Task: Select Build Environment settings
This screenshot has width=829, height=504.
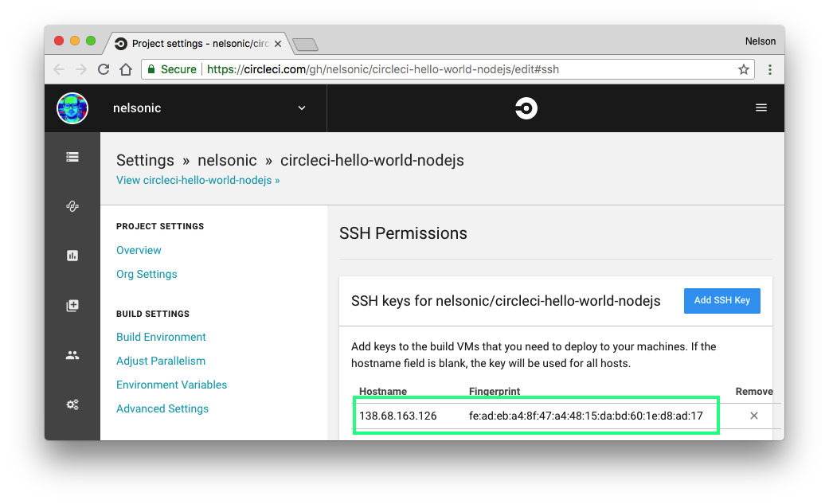Action: tap(161, 337)
